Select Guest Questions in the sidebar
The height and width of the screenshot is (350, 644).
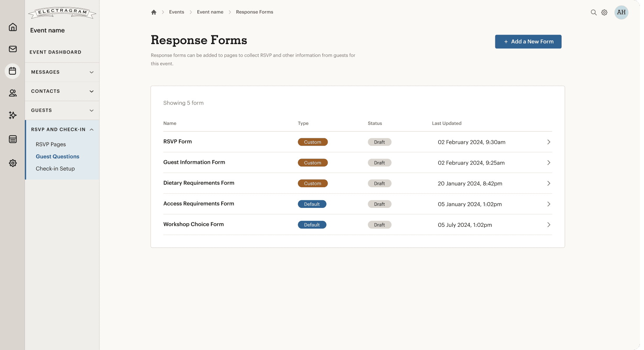coord(57,156)
